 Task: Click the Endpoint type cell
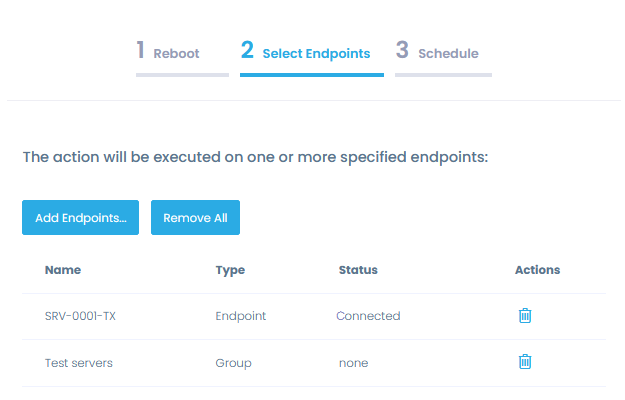[x=241, y=316]
